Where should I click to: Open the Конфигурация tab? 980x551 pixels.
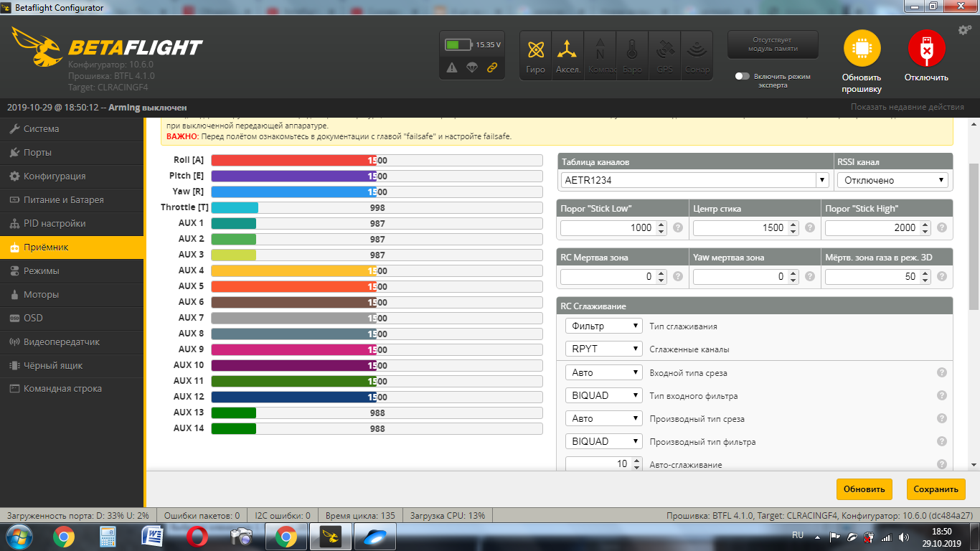point(72,176)
